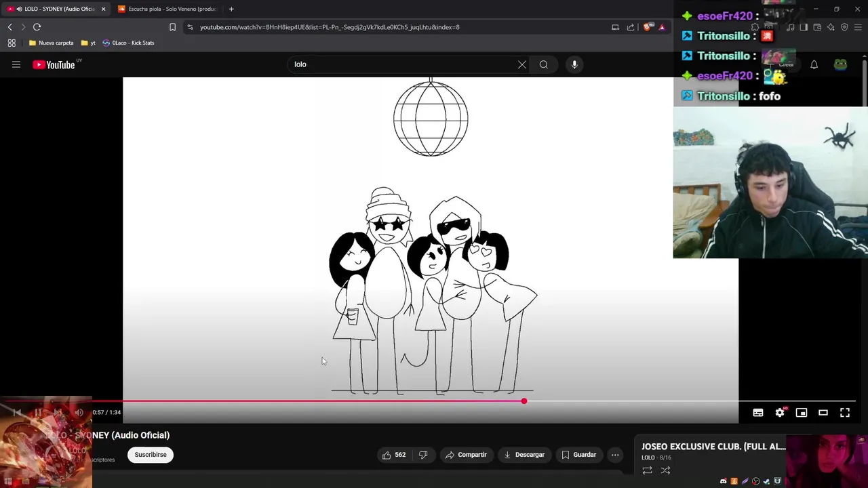Open YouTube notifications bell
The width and height of the screenshot is (868, 488).
[814, 65]
